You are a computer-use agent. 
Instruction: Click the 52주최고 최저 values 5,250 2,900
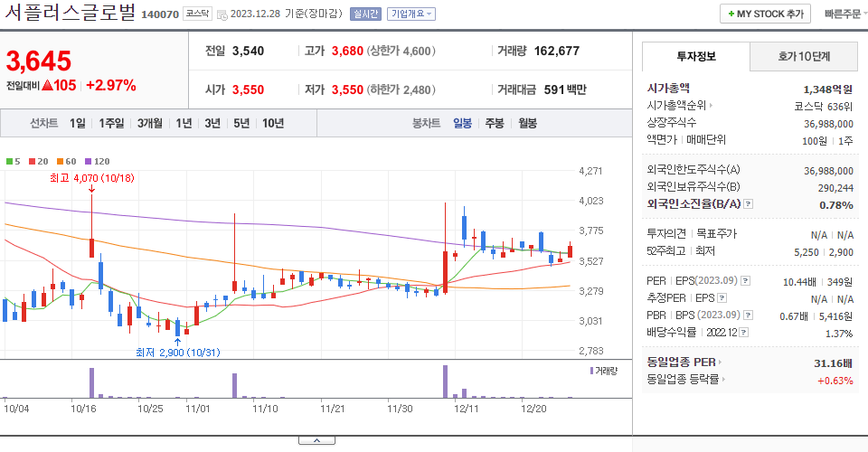point(824,252)
